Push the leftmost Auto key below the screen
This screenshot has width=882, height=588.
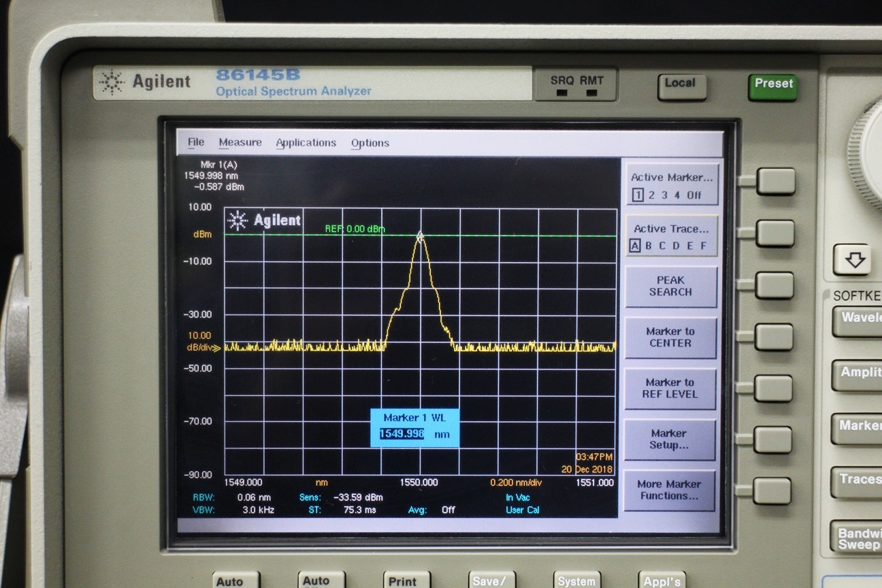pos(235,581)
